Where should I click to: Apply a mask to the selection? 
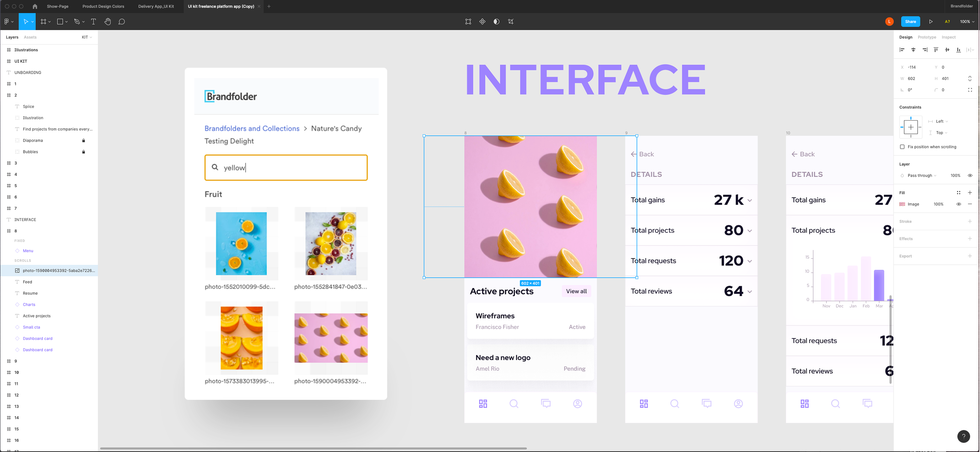[x=496, y=21]
